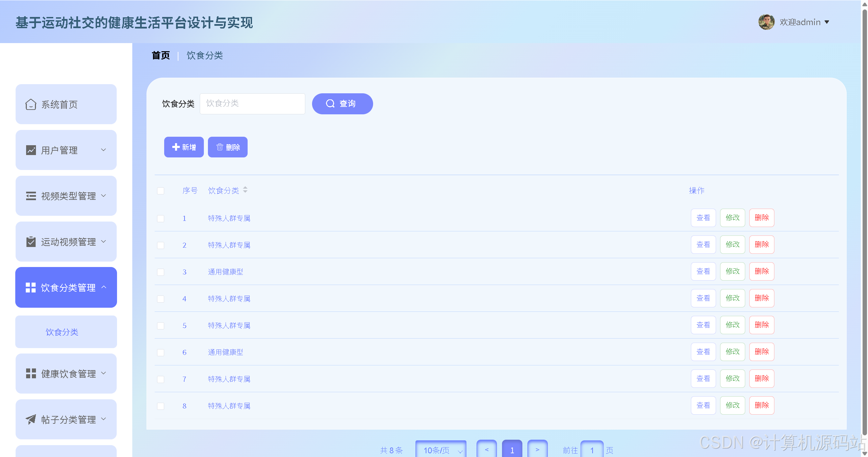Select the 饮食分类 submenu item
The image size is (868, 457).
pos(66,331)
